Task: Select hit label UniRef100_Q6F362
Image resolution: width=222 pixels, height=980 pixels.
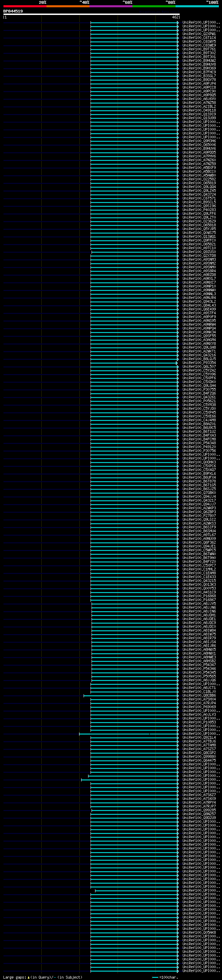Action: (199, 543)
